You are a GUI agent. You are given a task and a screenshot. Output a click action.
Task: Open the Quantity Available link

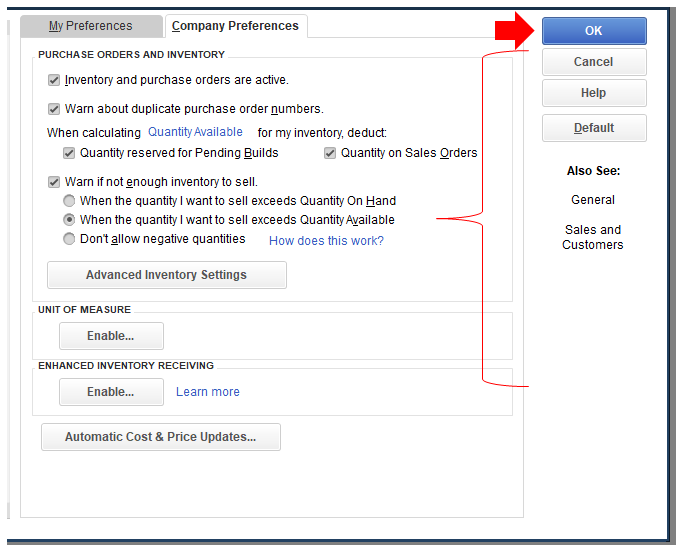click(x=195, y=132)
